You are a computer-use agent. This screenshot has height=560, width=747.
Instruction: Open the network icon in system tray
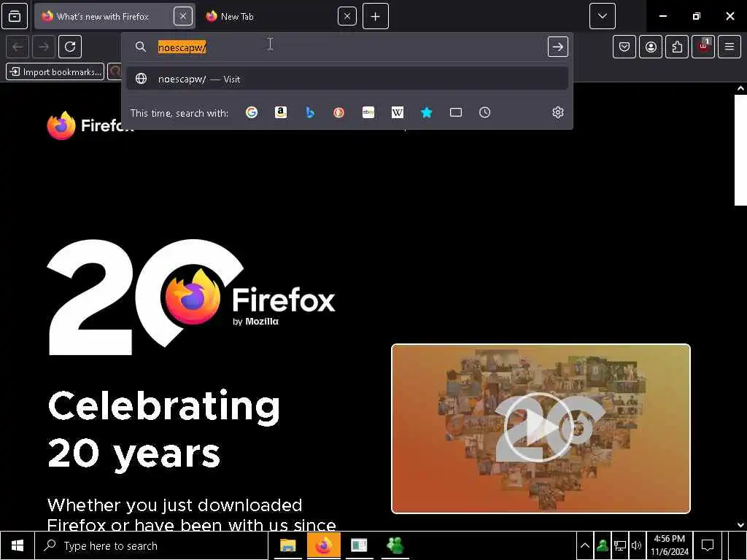click(620, 545)
